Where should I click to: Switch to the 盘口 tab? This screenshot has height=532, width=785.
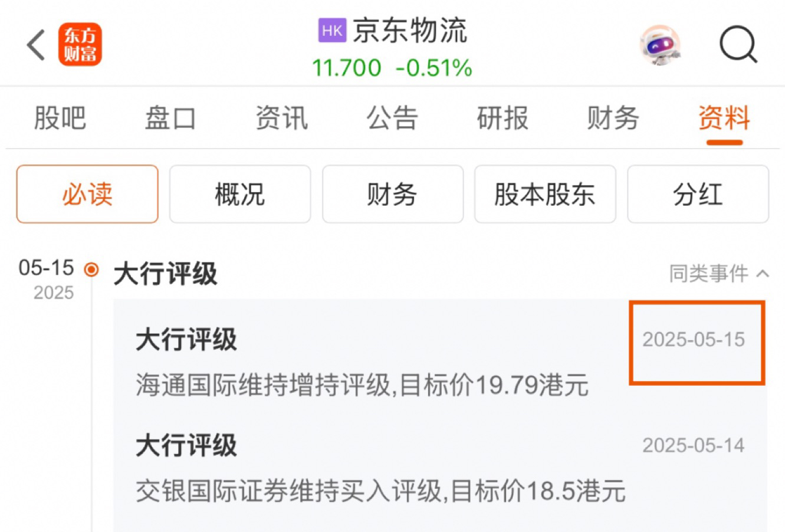tap(170, 118)
